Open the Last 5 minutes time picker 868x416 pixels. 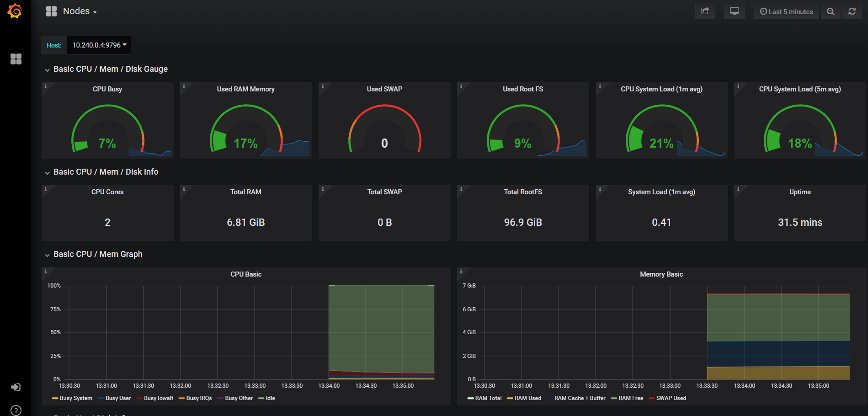786,12
